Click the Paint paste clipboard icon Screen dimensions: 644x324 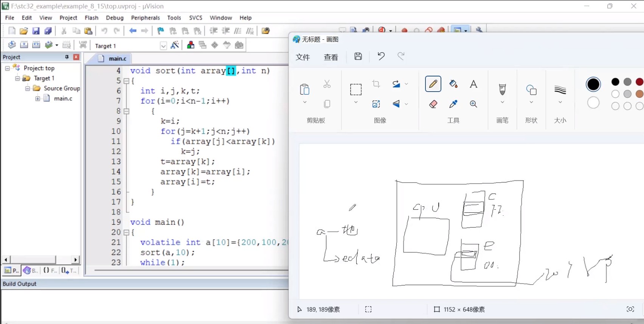tap(304, 89)
